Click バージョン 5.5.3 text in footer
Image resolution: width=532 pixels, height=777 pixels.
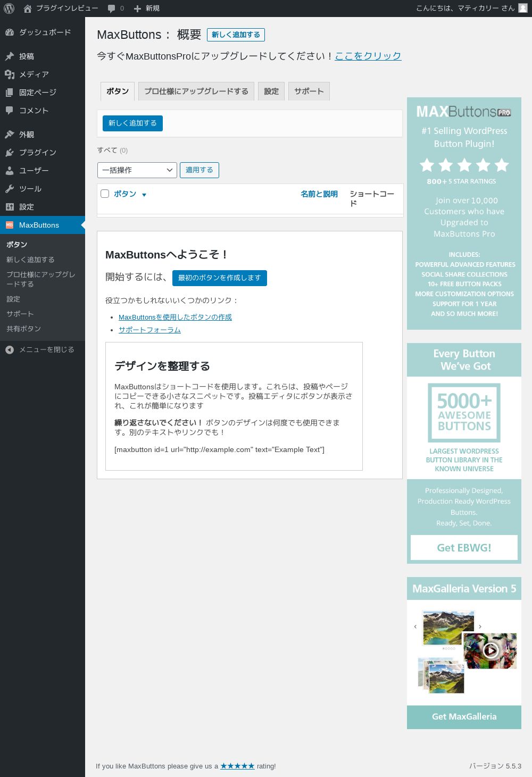[495, 766]
